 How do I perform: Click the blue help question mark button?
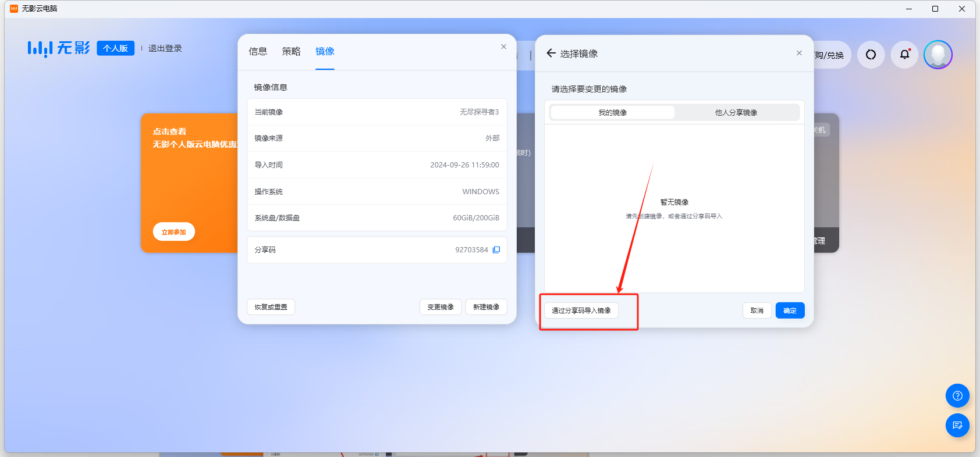point(957,396)
